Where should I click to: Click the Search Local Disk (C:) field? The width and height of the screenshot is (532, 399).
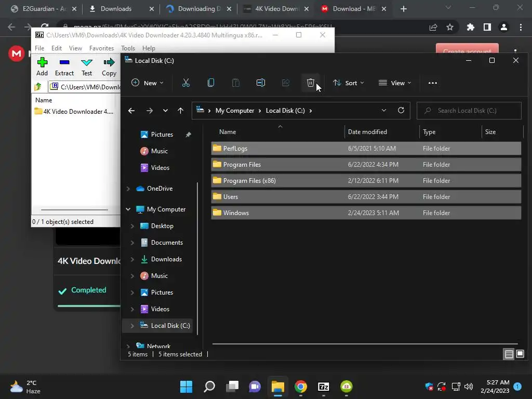click(469, 111)
